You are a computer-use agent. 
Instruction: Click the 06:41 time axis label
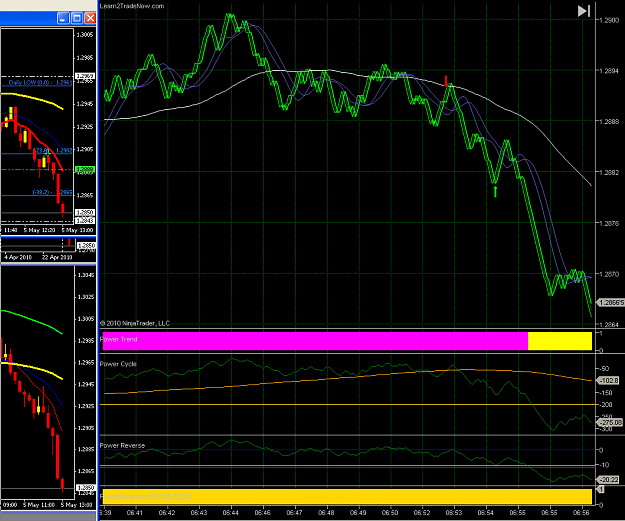point(135,513)
